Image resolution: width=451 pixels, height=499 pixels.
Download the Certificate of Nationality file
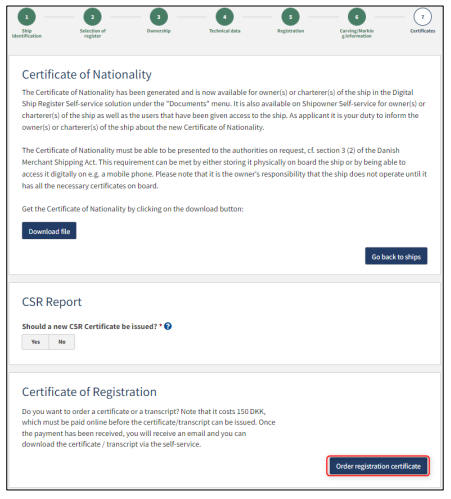coord(49,231)
